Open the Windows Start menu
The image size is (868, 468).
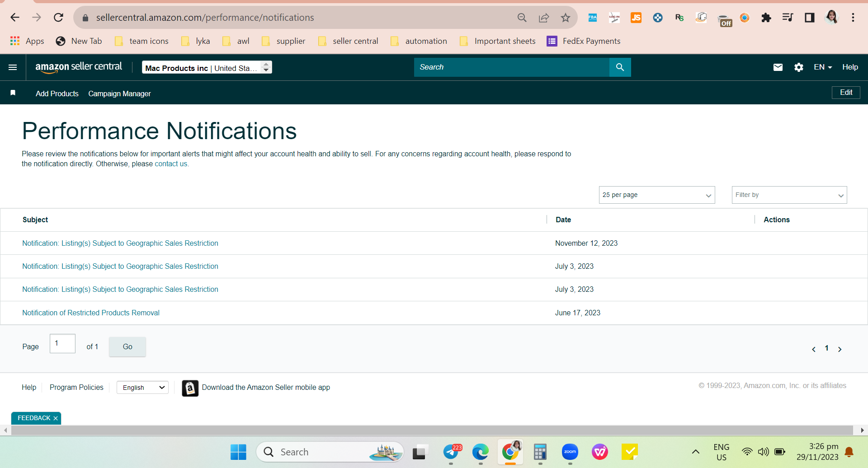click(x=238, y=452)
